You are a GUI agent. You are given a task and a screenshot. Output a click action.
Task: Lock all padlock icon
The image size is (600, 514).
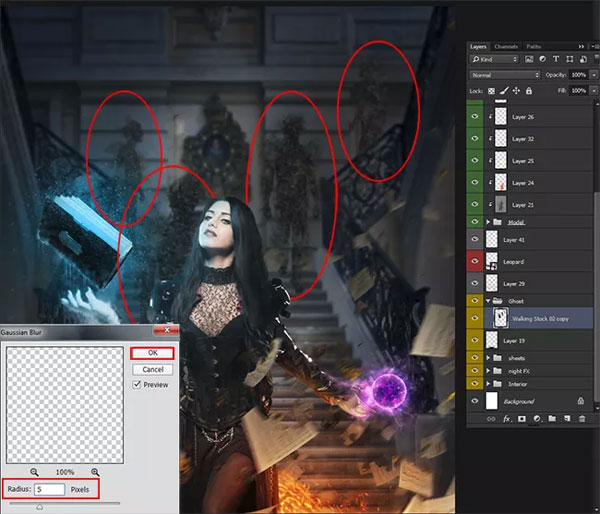coord(529,91)
